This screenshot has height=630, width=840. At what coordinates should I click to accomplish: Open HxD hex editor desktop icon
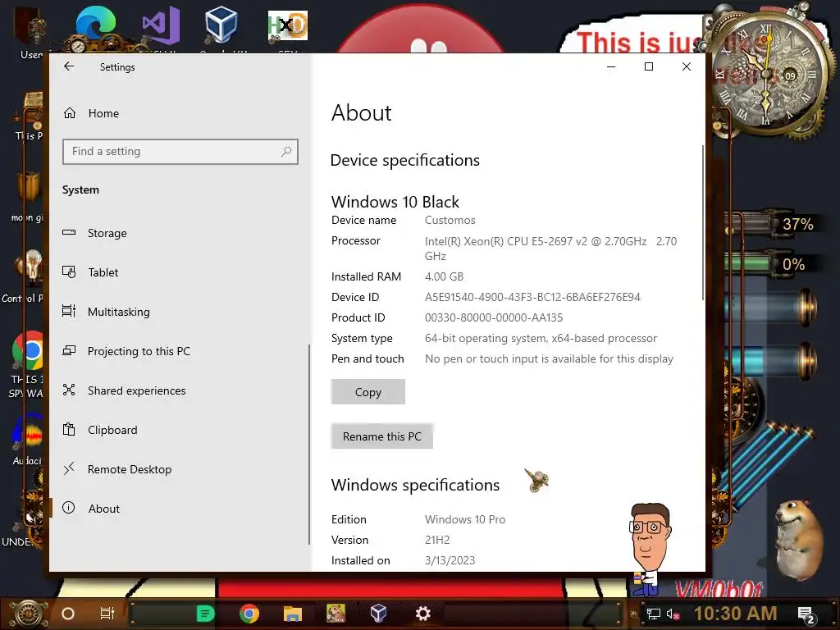tap(288, 25)
